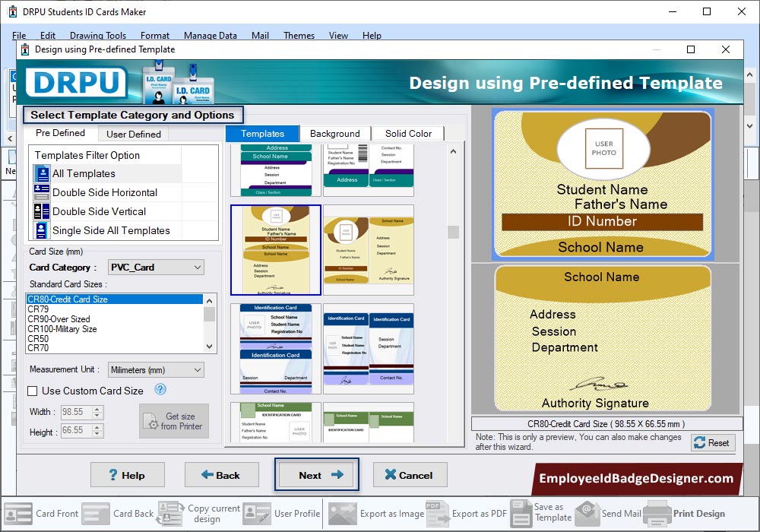Click templates list scroll up arrow
This screenshot has height=532, width=760.
453,151
